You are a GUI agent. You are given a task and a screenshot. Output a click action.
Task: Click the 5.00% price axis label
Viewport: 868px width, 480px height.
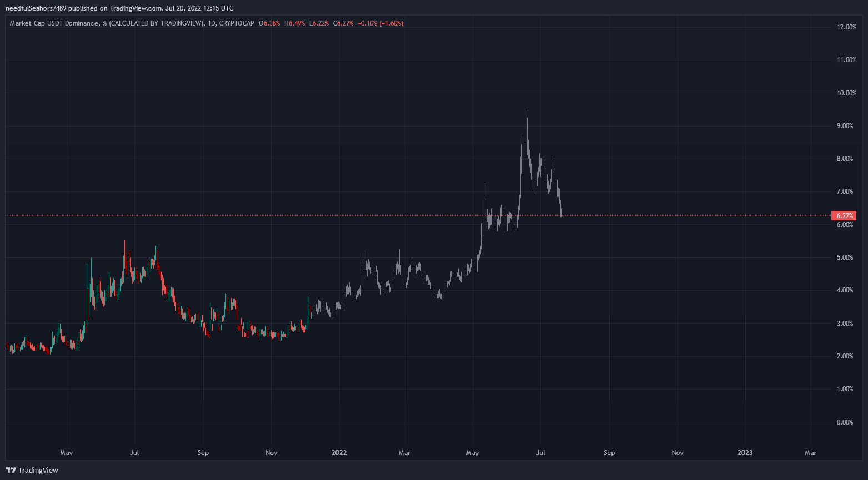pos(845,257)
